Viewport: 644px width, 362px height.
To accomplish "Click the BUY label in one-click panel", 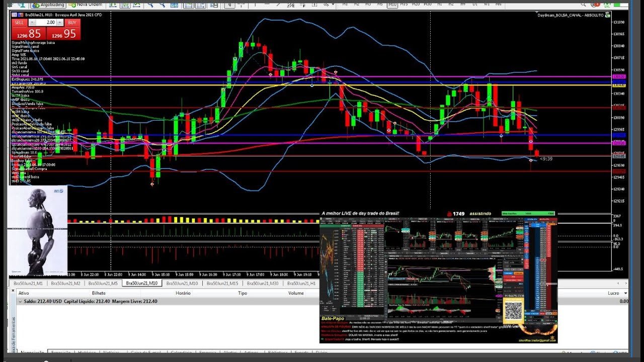I will 72,23.
